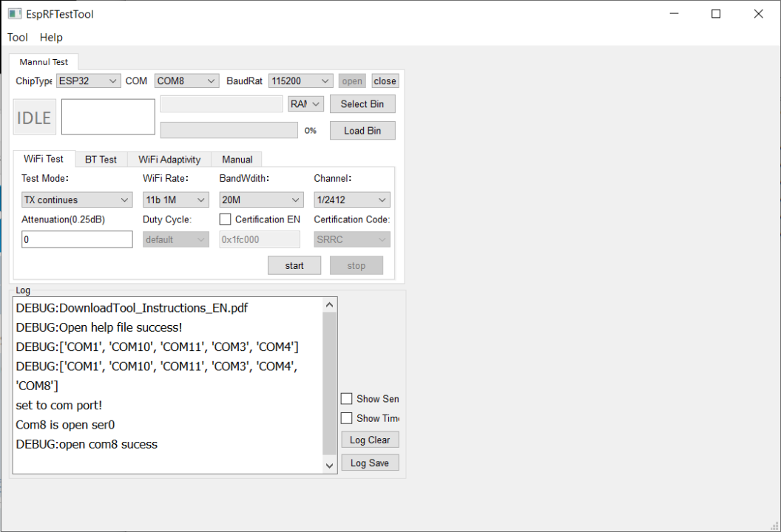Click the bin load progress bar
The image size is (781, 532).
point(229,130)
